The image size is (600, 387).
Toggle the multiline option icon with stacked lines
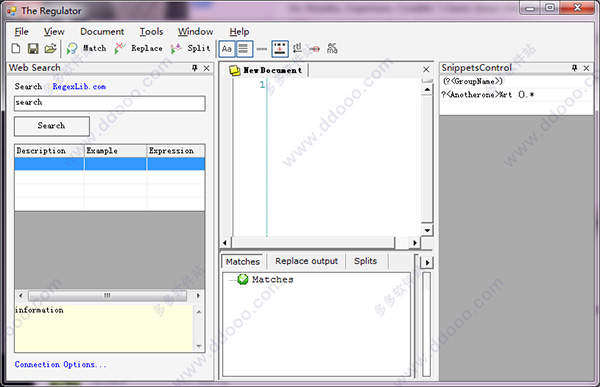click(x=244, y=49)
